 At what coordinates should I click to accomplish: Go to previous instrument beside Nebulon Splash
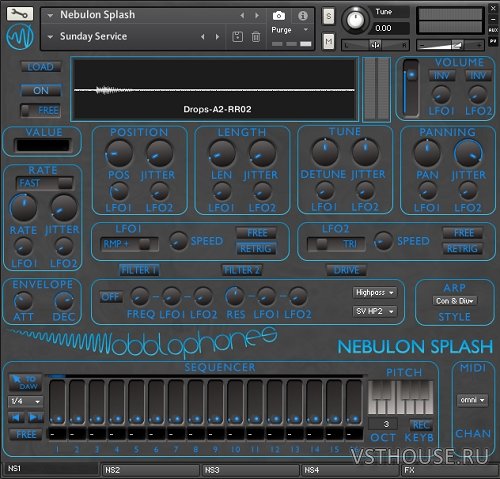pyautogui.click(x=242, y=15)
